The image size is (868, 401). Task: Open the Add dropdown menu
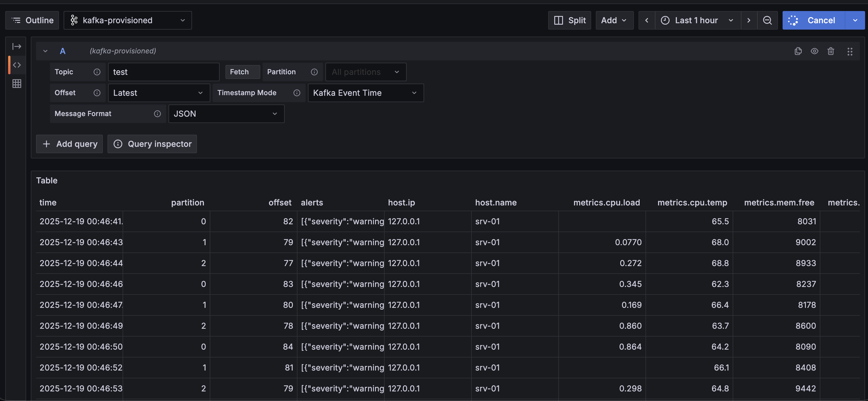point(614,20)
